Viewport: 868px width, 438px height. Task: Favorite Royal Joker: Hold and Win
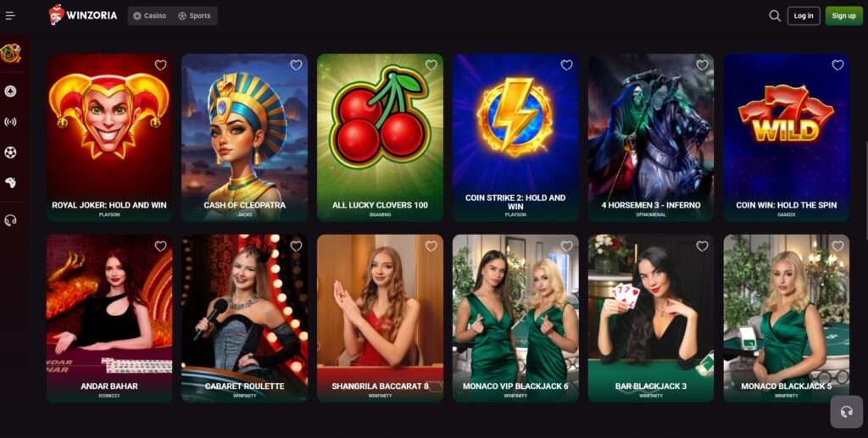[x=160, y=65]
